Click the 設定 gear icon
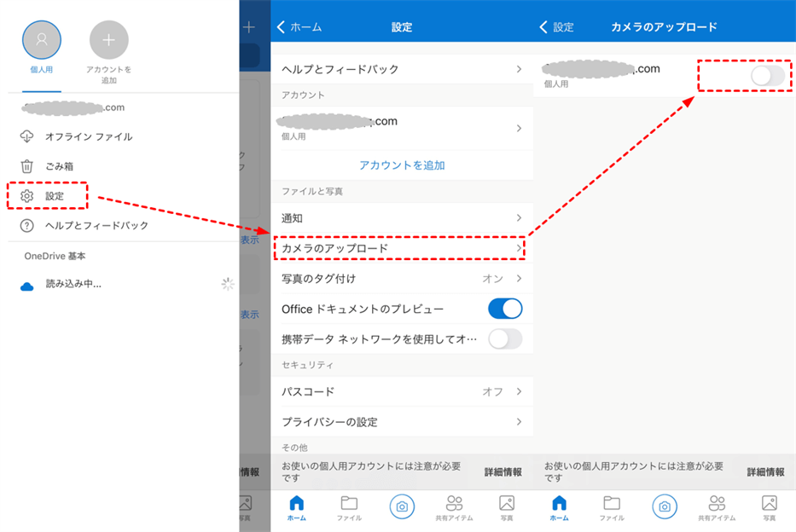This screenshot has height=532, width=796. tap(26, 196)
